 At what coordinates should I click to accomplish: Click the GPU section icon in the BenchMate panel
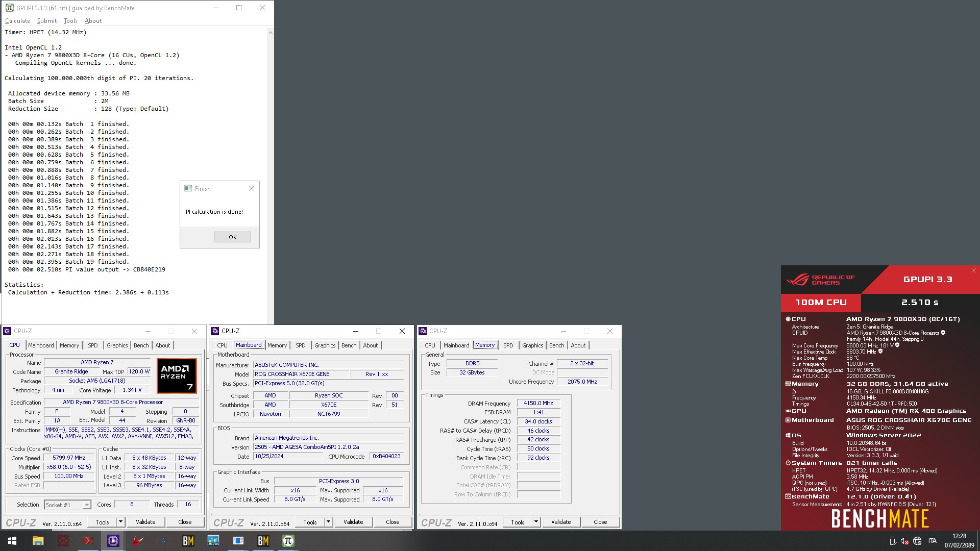point(788,411)
